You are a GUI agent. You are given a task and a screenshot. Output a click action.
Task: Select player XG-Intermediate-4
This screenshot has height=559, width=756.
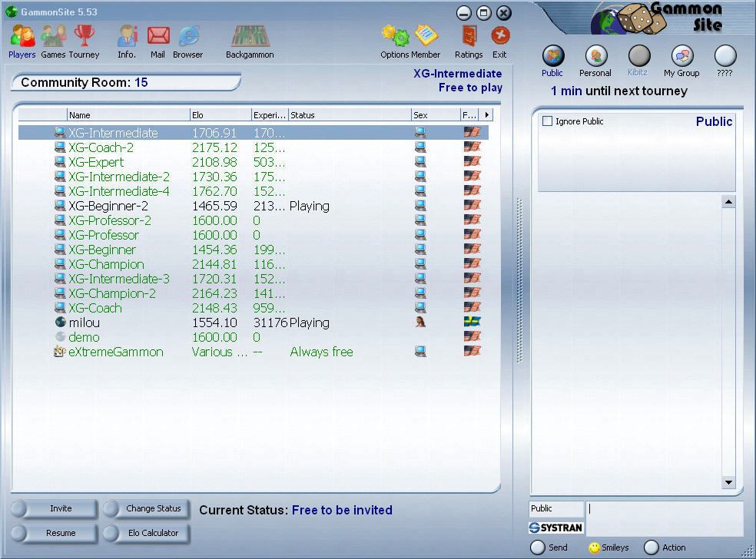click(x=253, y=191)
